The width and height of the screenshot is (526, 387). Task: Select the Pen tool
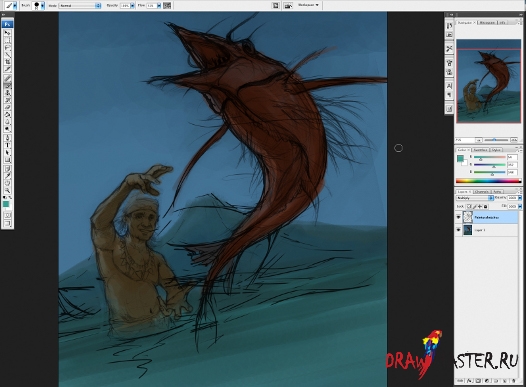pos(7,138)
